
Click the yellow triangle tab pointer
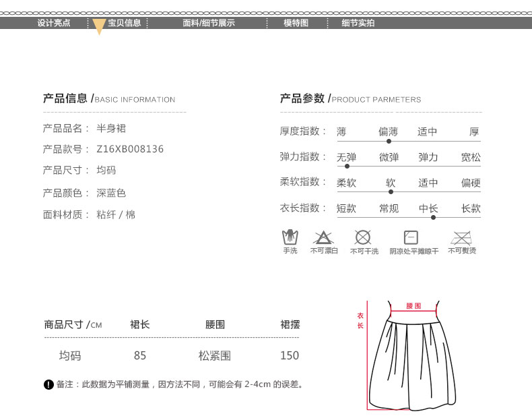[x=99, y=27]
